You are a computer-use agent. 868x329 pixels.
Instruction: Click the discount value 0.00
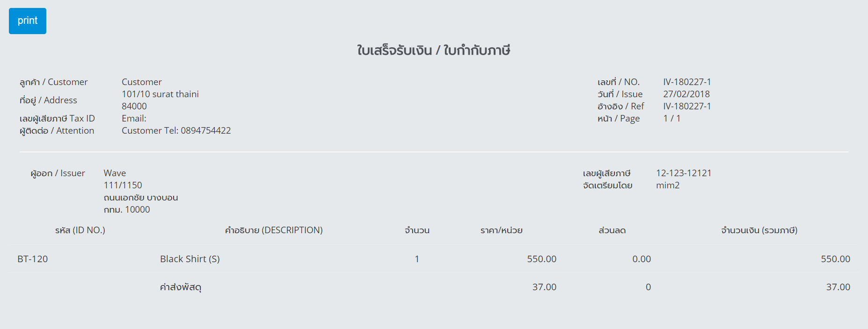pos(642,259)
